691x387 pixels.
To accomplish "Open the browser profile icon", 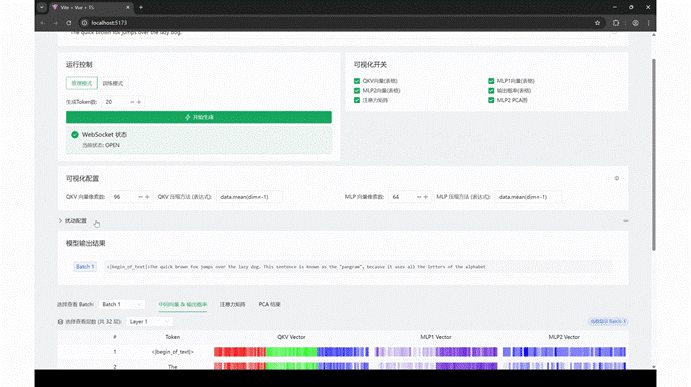I will click(x=635, y=23).
